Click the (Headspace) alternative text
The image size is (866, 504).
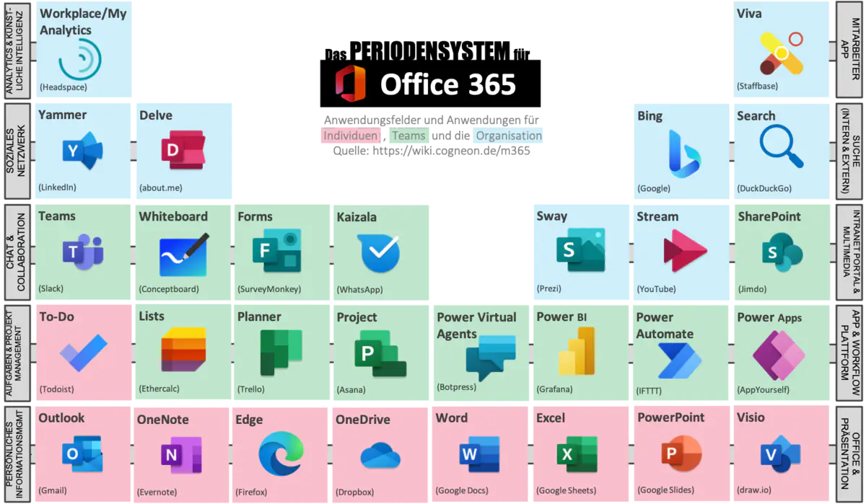coord(63,87)
